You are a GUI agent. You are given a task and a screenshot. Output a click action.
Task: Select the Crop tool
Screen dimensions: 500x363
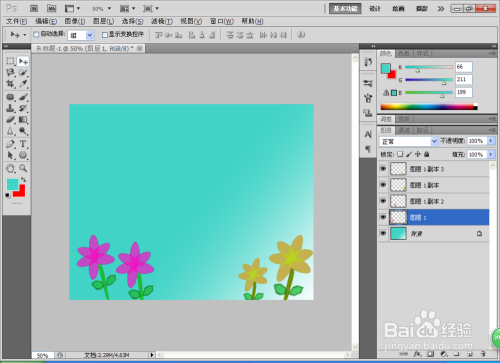coord(10,84)
